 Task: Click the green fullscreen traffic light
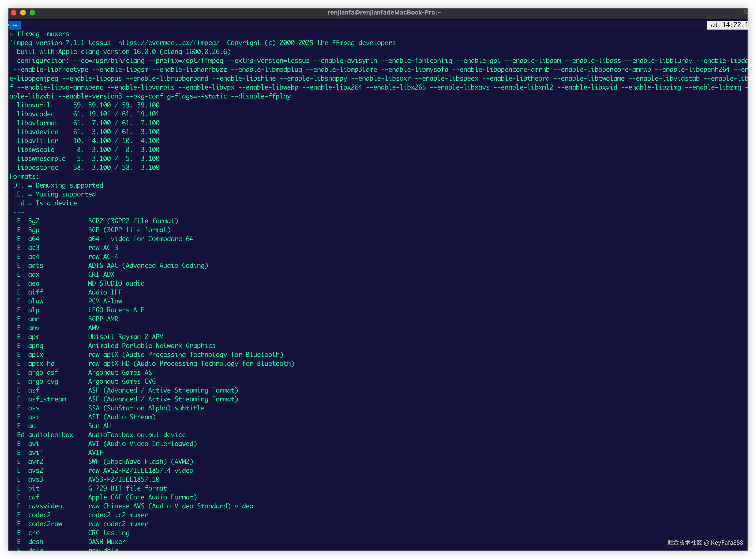point(32,12)
